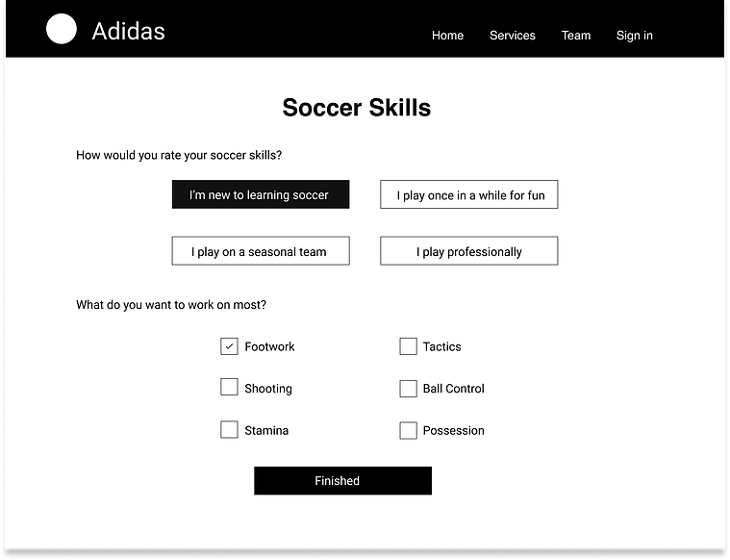Click the Adidas brand name text
This screenshot has width=730, height=560.
point(129,32)
